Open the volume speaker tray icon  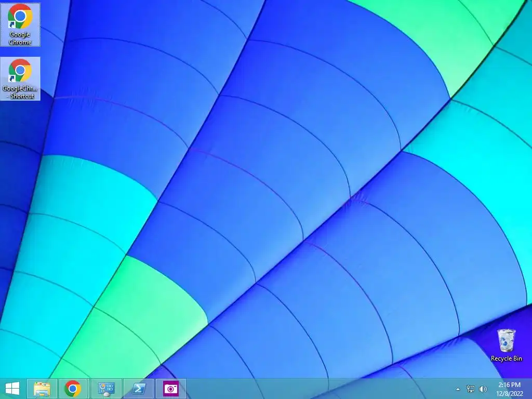click(x=483, y=389)
